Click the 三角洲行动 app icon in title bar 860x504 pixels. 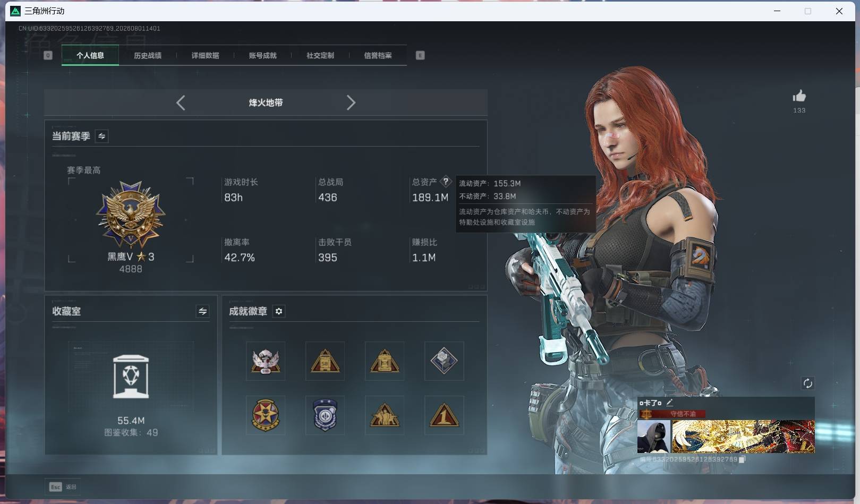(x=15, y=11)
